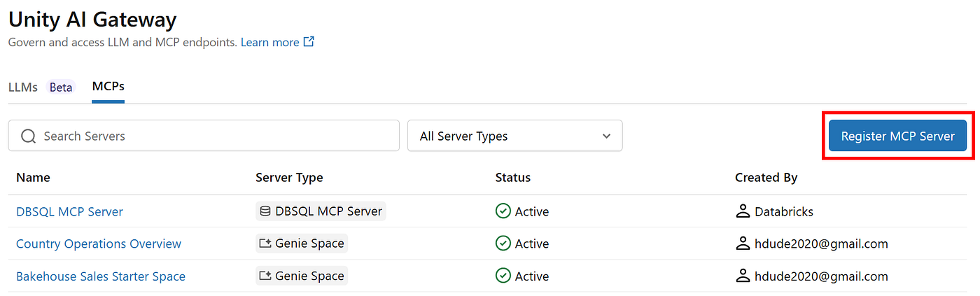Click the Databricks creator name
This screenshot has height=296, width=980.
[x=784, y=211]
